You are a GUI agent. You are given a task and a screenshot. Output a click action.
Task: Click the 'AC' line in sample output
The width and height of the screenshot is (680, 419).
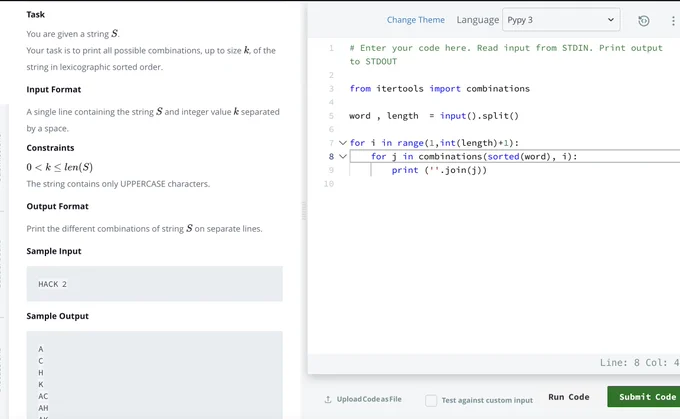pyautogui.click(x=43, y=396)
